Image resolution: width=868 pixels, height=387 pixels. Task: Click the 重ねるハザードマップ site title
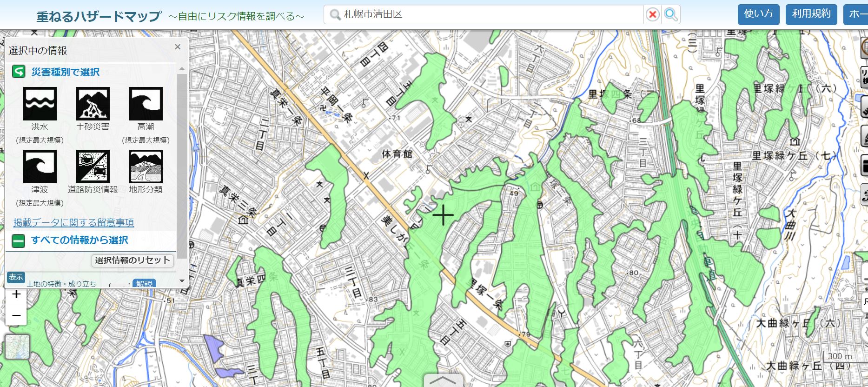(x=99, y=16)
